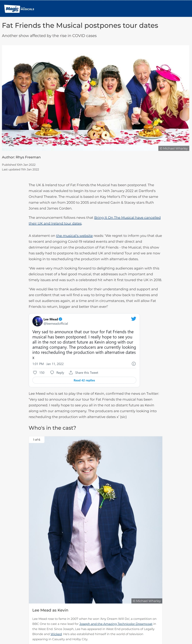Click the Twitter bird icon in tweet

coord(134,319)
